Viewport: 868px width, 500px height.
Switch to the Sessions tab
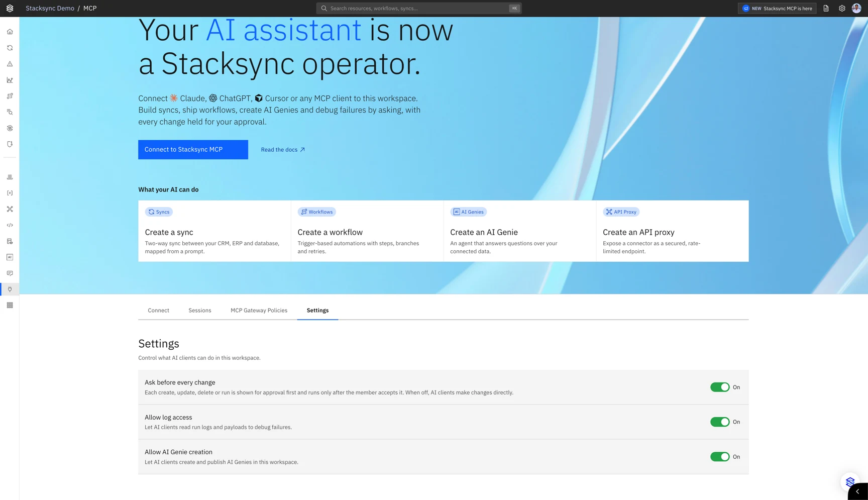pyautogui.click(x=200, y=311)
